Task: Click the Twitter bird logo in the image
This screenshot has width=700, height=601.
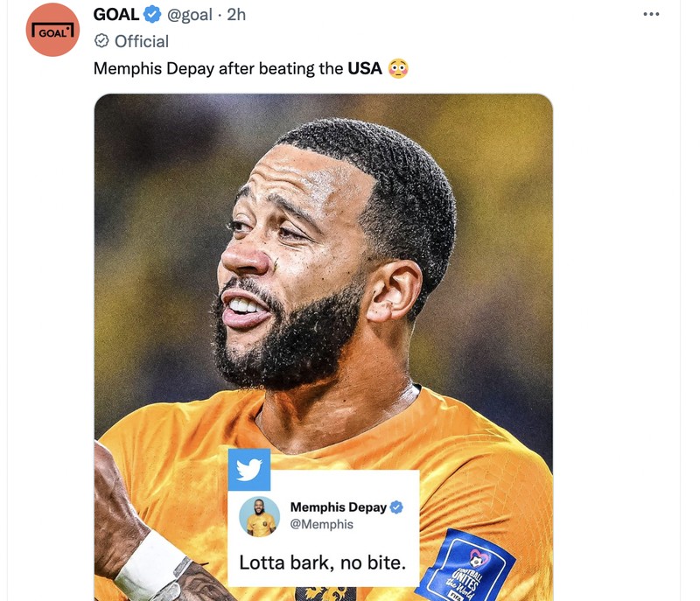Action: (249, 470)
